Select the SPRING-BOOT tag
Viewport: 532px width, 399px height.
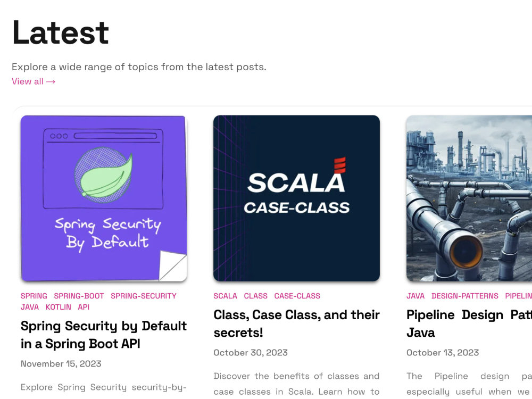pyautogui.click(x=79, y=296)
